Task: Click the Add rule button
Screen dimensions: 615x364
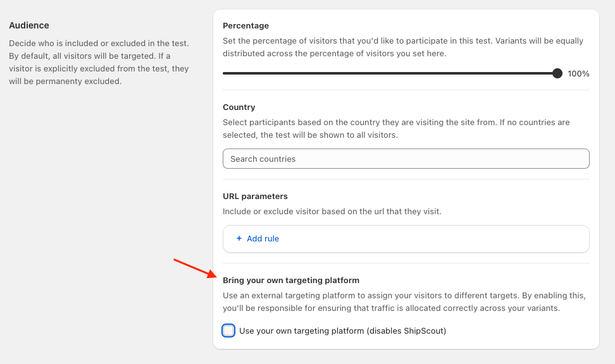Action: click(x=263, y=239)
